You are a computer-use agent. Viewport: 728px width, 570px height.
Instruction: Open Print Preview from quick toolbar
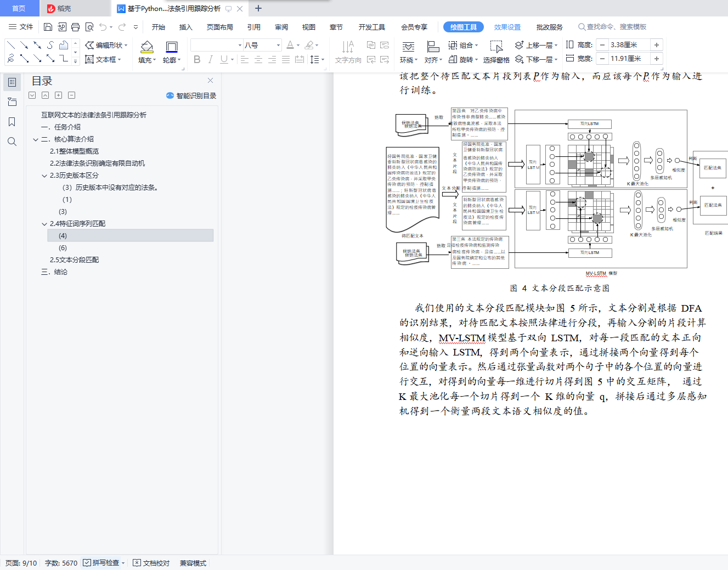(x=89, y=27)
